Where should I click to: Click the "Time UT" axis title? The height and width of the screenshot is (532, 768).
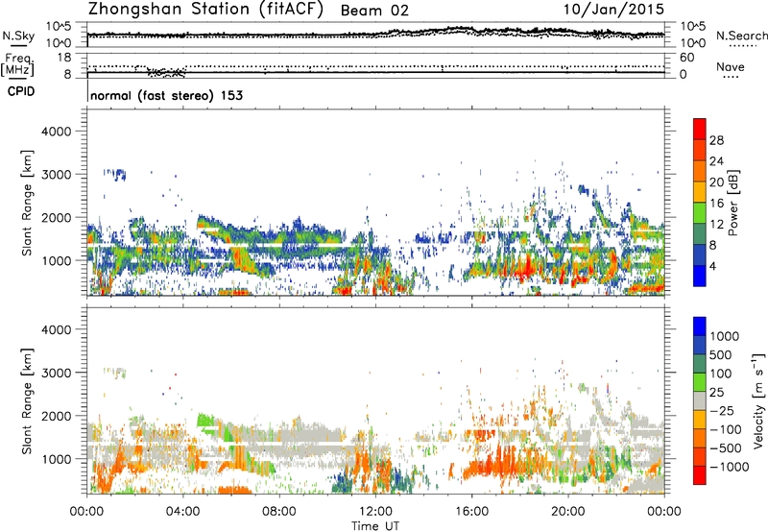click(x=375, y=525)
